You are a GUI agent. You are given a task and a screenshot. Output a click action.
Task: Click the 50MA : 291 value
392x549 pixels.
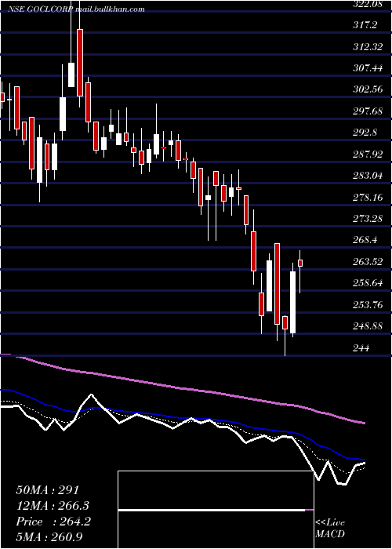(x=49, y=490)
